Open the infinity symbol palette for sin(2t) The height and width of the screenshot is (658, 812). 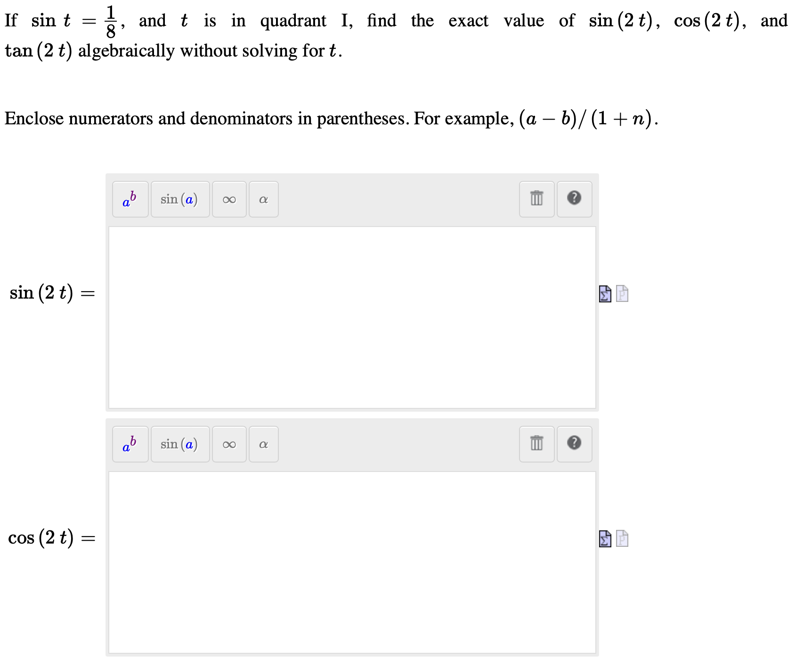[x=229, y=199]
